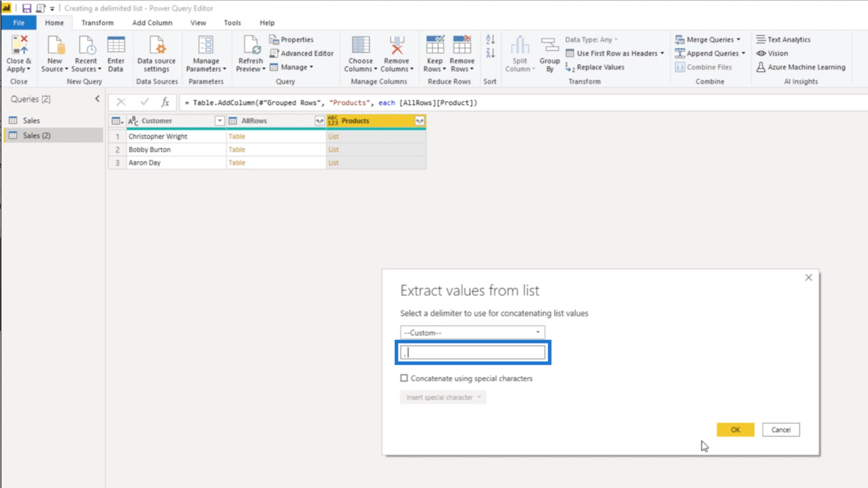The width and height of the screenshot is (868, 488).
Task: Click the Customer column header
Action: (176, 121)
